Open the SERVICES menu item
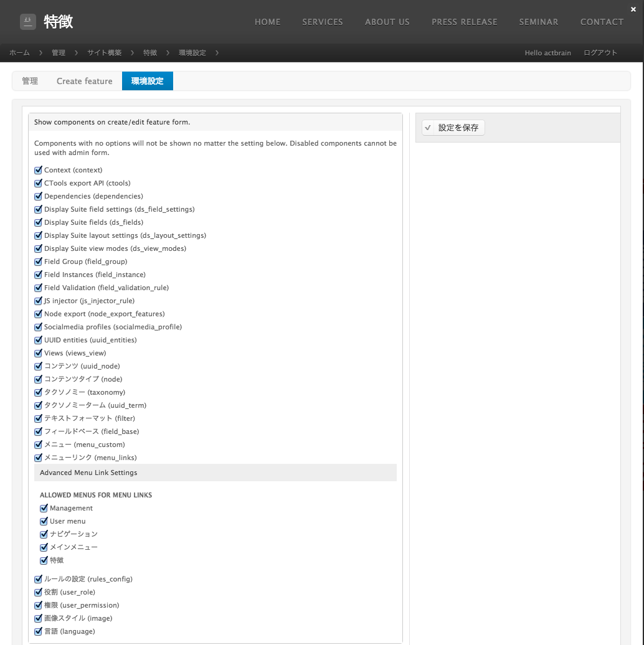The width and height of the screenshot is (644, 645). [323, 22]
